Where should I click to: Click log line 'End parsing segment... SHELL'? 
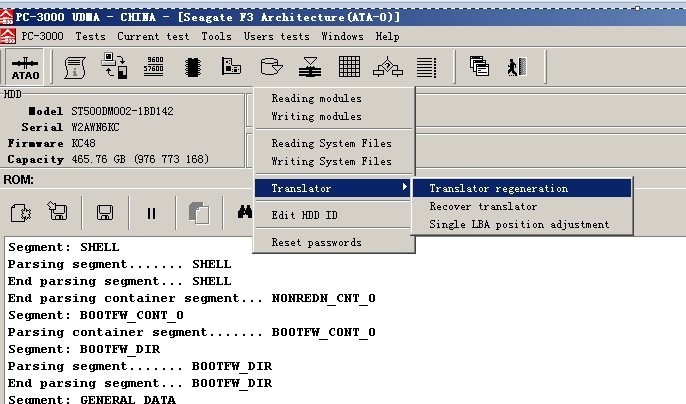pos(119,281)
